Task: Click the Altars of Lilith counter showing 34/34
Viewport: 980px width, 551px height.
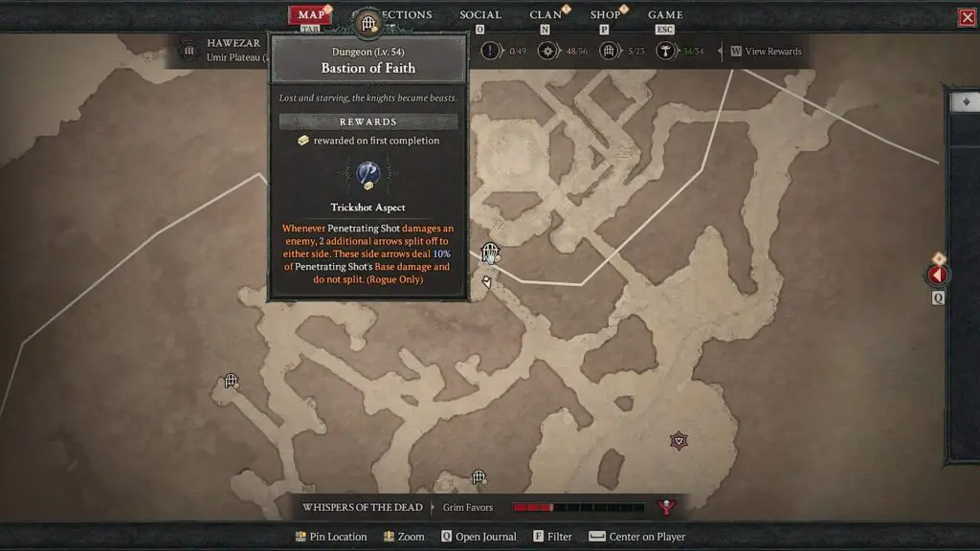Action: click(x=679, y=51)
